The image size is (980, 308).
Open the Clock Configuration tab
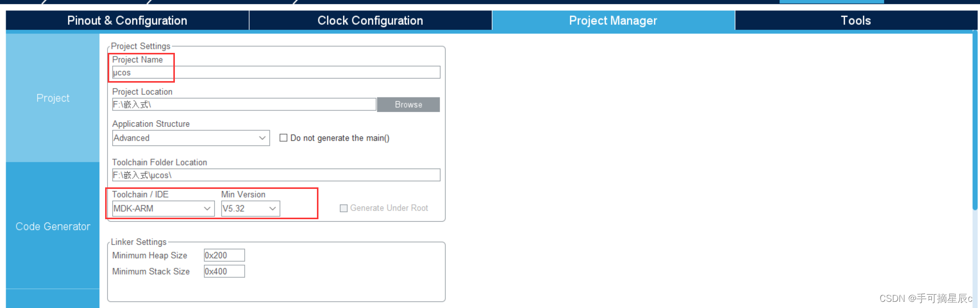[370, 21]
